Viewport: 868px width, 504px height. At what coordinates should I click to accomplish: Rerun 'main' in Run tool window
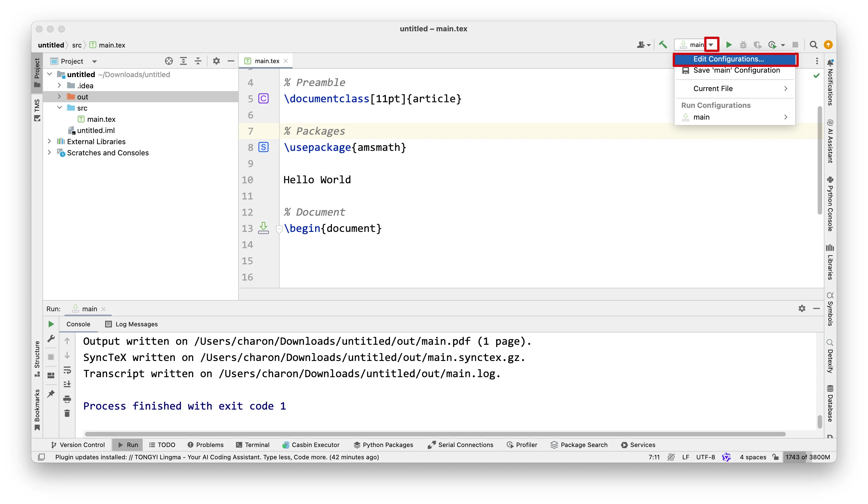[x=51, y=324]
